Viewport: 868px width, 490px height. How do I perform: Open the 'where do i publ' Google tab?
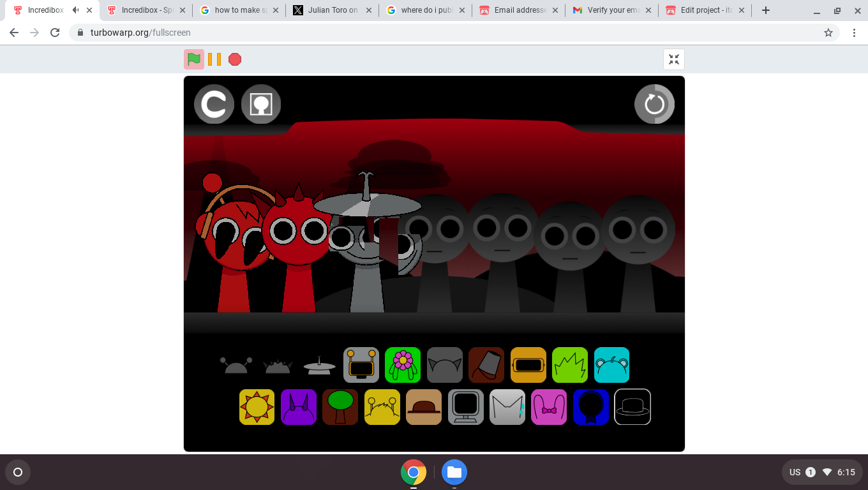[x=426, y=10]
